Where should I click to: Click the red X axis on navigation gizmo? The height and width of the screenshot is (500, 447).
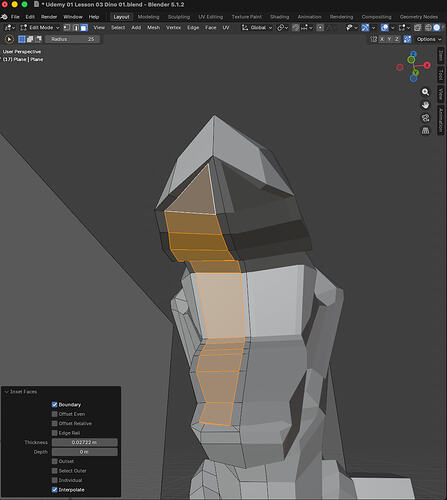[427, 65]
